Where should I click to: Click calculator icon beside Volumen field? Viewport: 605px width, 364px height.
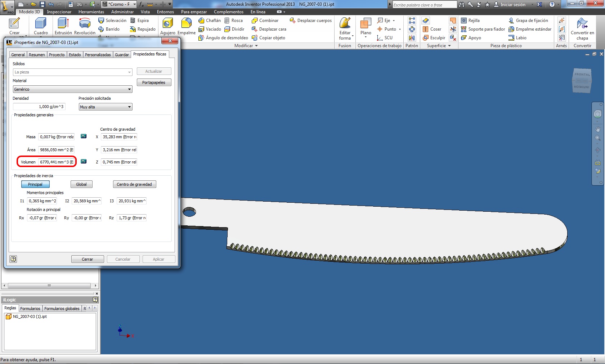84,162
